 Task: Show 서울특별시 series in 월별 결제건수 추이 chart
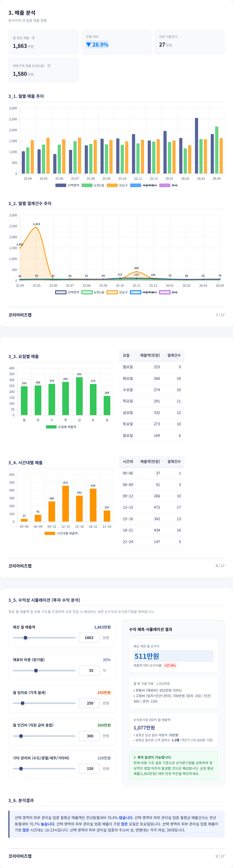coord(144,292)
